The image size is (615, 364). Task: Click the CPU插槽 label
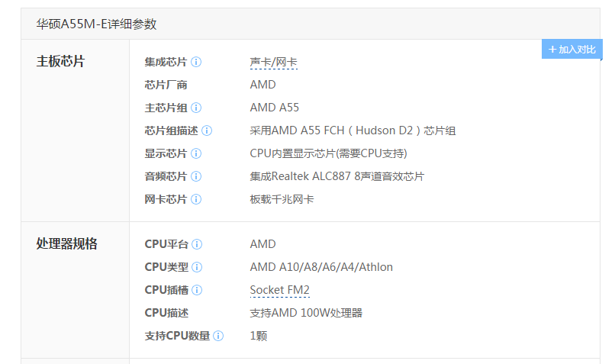click(x=166, y=290)
